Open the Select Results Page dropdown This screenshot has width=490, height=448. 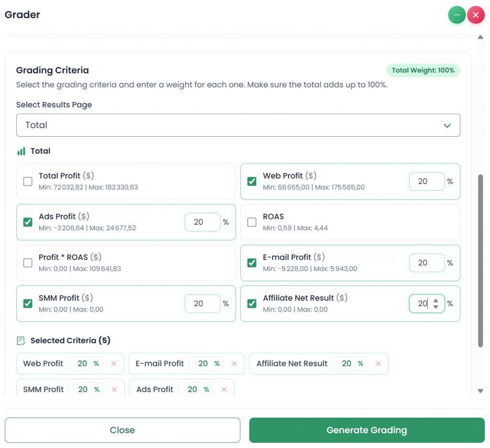pyautogui.click(x=238, y=125)
